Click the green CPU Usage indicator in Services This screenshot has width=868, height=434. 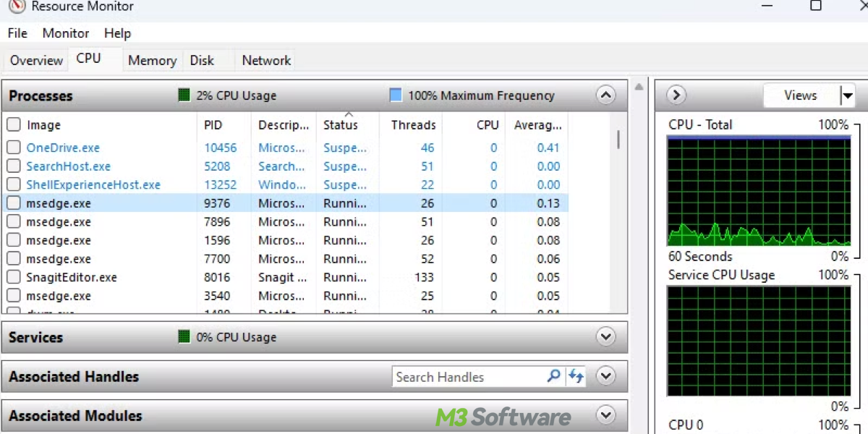[184, 337]
